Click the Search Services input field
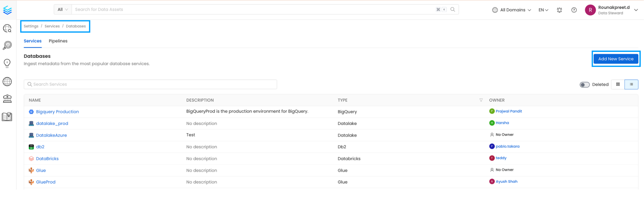This screenshot has height=201, width=644. [x=150, y=84]
